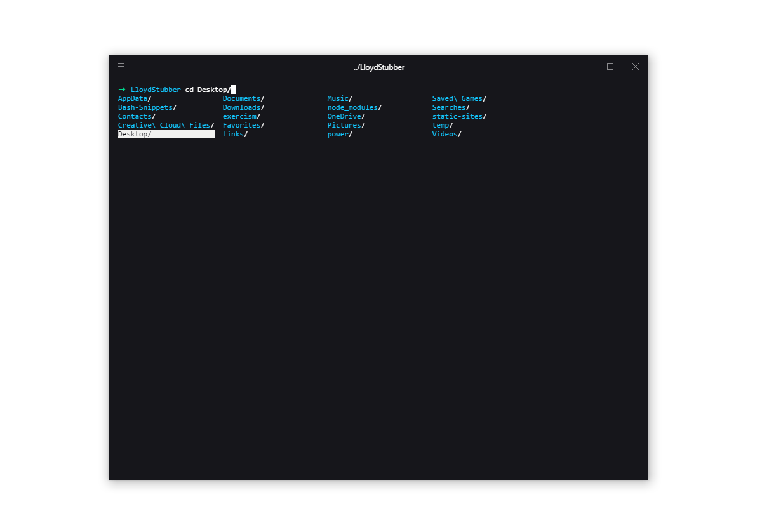Select the Documents directory entry
This screenshot has height=532, width=762.
pos(241,98)
